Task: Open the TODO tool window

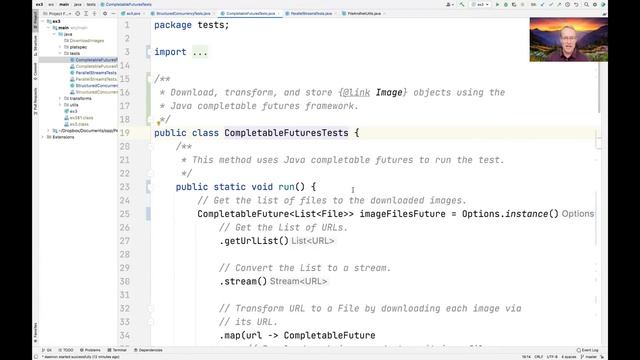Action: [66, 350]
